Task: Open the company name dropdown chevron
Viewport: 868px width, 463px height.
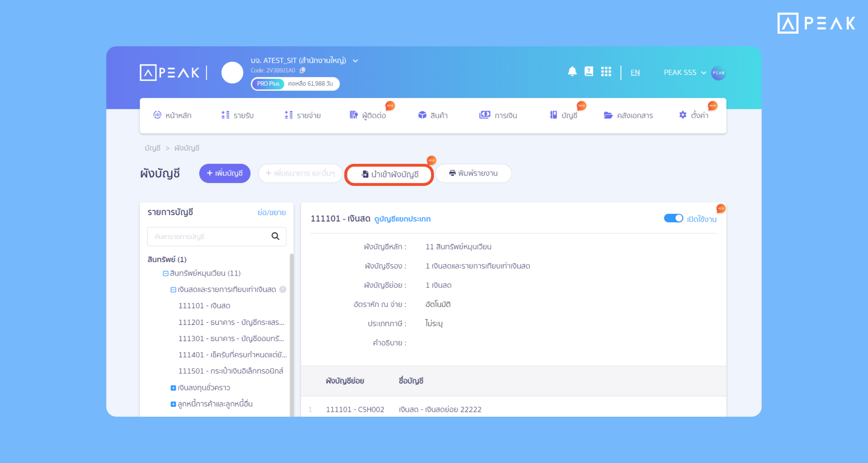Action: [x=356, y=61]
